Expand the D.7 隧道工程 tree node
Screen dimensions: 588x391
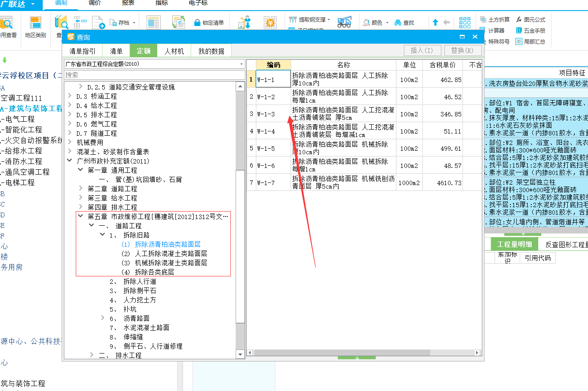coord(70,133)
